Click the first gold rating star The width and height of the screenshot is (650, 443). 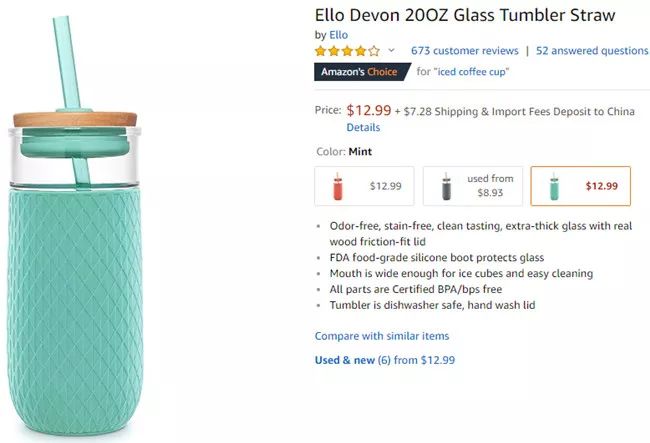[321, 51]
